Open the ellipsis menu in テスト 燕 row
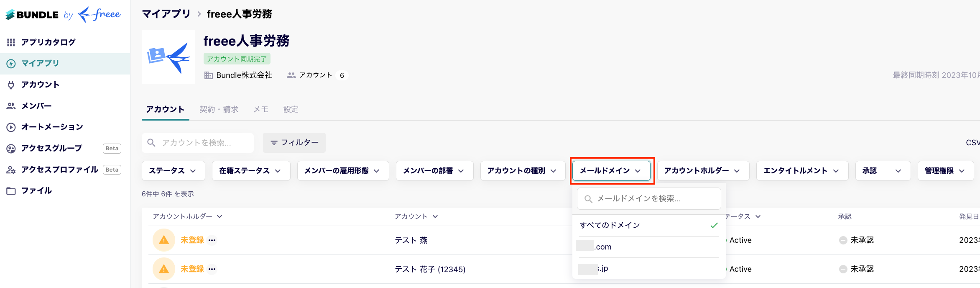Viewport: 980px width, 288px height. click(212, 240)
